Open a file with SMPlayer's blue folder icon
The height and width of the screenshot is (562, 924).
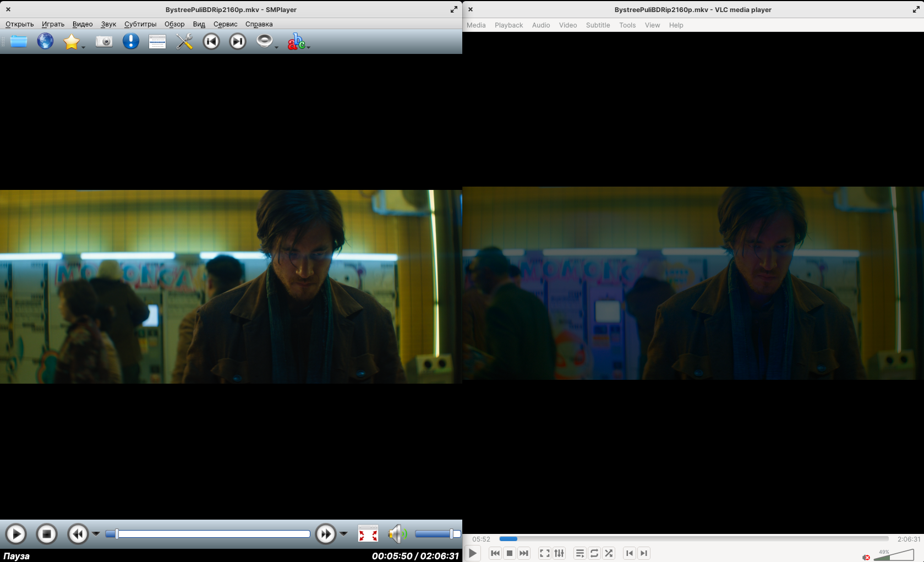pyautogui.click(x=19, y=41)
